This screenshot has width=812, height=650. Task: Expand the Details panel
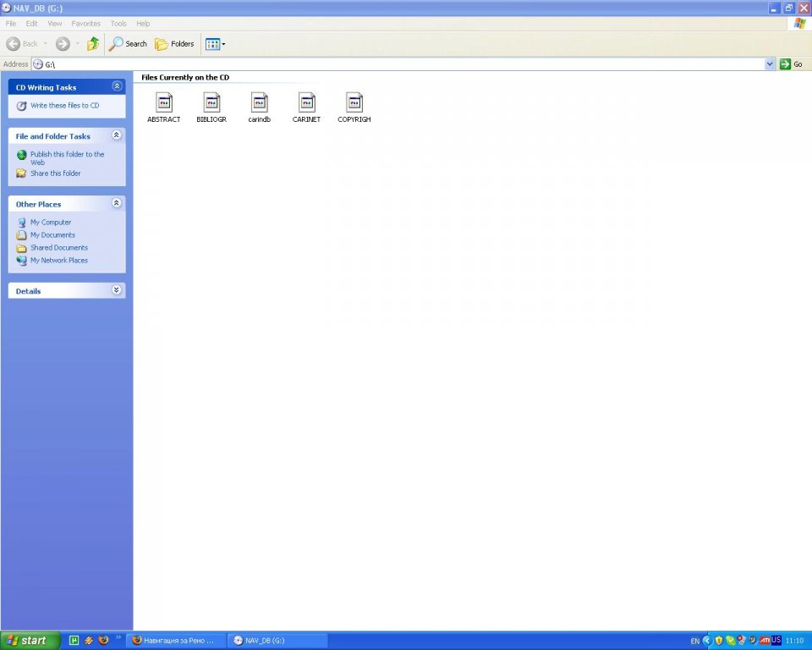tap(117, 290)
